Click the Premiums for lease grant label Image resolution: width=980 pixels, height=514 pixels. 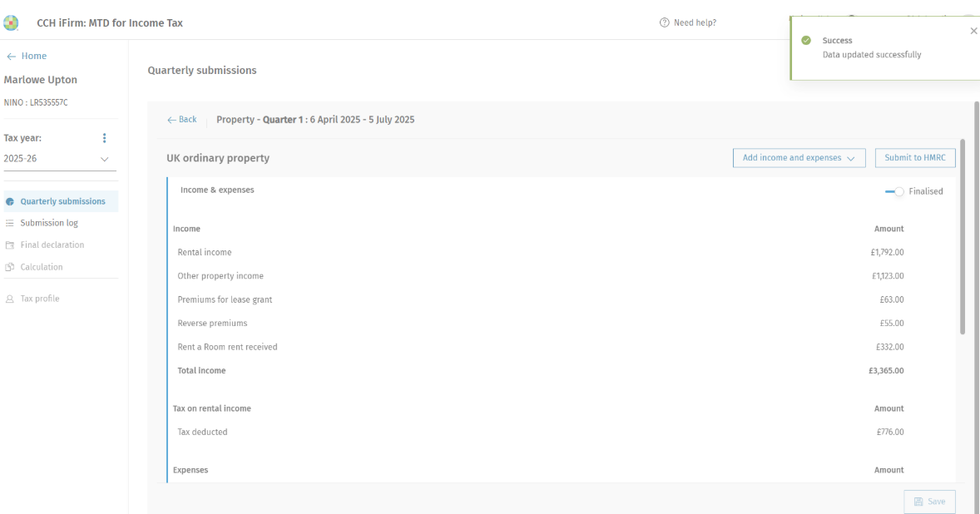coord(225,299)
